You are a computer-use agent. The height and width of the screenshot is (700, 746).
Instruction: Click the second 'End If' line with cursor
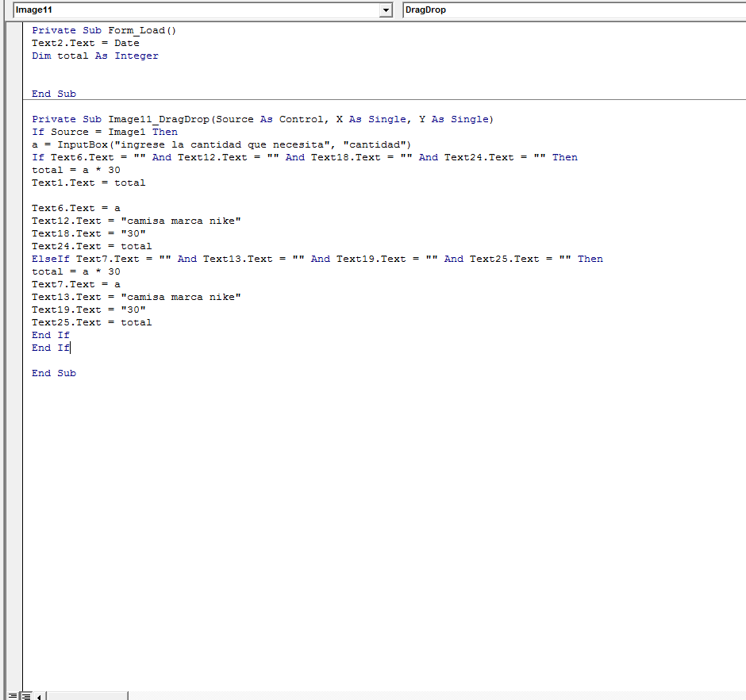[51, 348]
